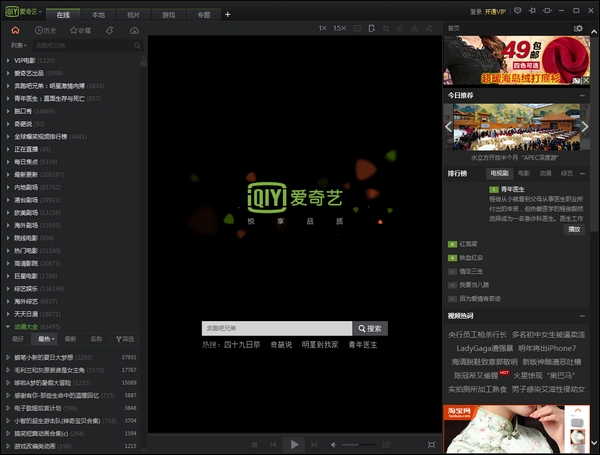Expand the 脱口秀 category

point(8,111)
